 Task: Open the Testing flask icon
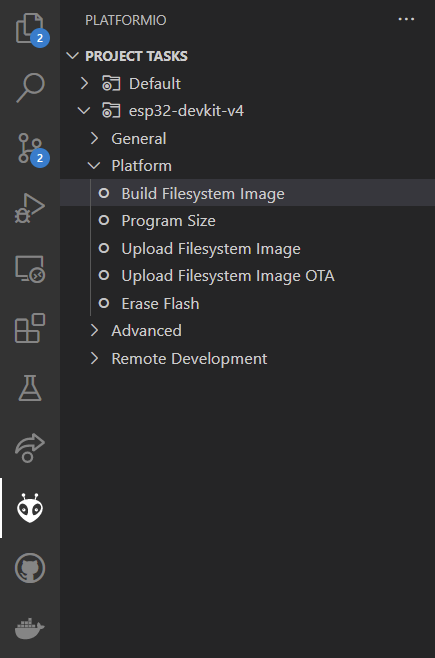click(30, 388)
